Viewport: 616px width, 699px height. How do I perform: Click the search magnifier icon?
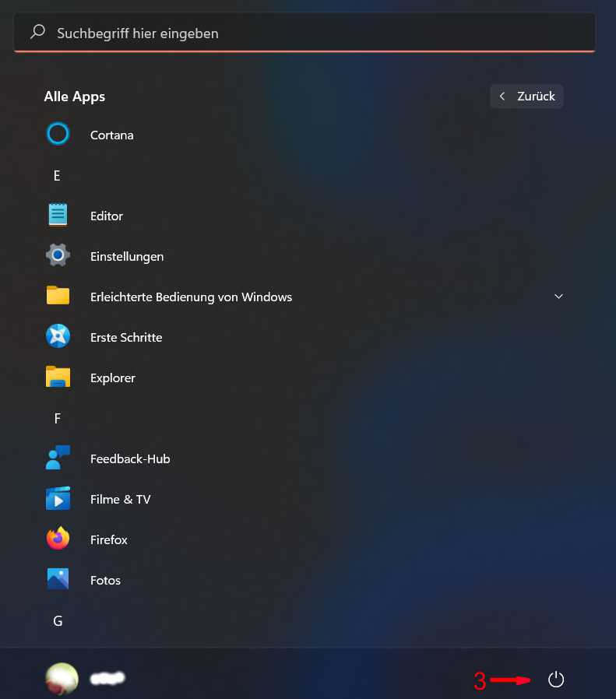(38, 32)
